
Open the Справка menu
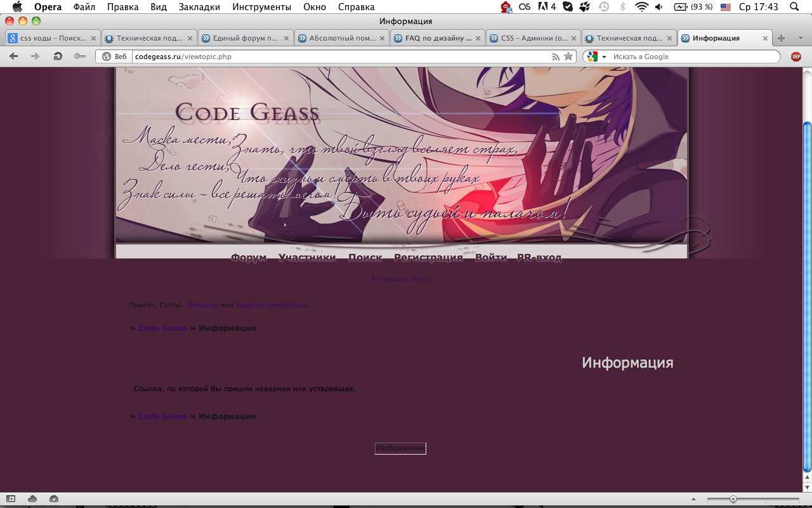coord(356,7)
